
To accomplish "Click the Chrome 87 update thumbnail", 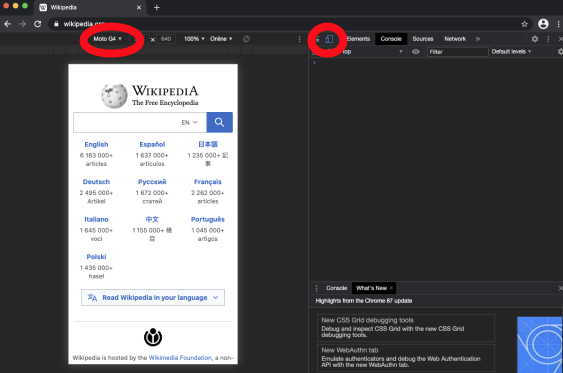I will [540, 345].
